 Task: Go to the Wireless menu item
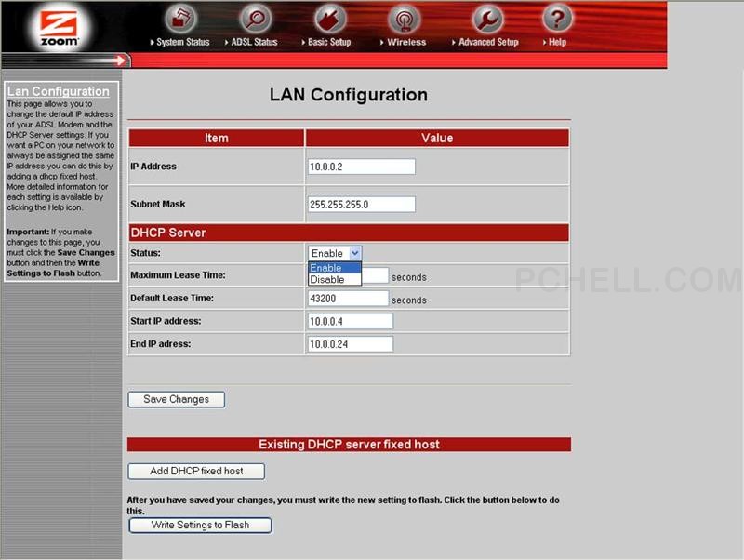click(405, 42)
